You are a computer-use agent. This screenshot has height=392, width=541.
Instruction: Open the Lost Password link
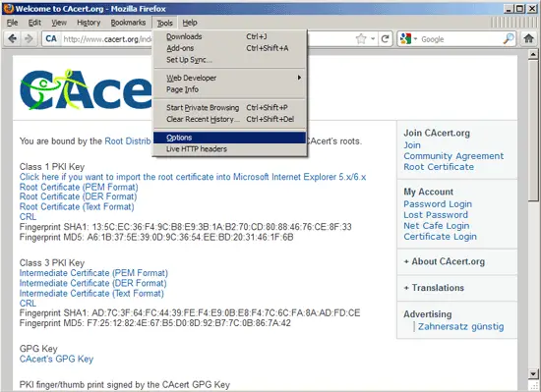point(436,215)
